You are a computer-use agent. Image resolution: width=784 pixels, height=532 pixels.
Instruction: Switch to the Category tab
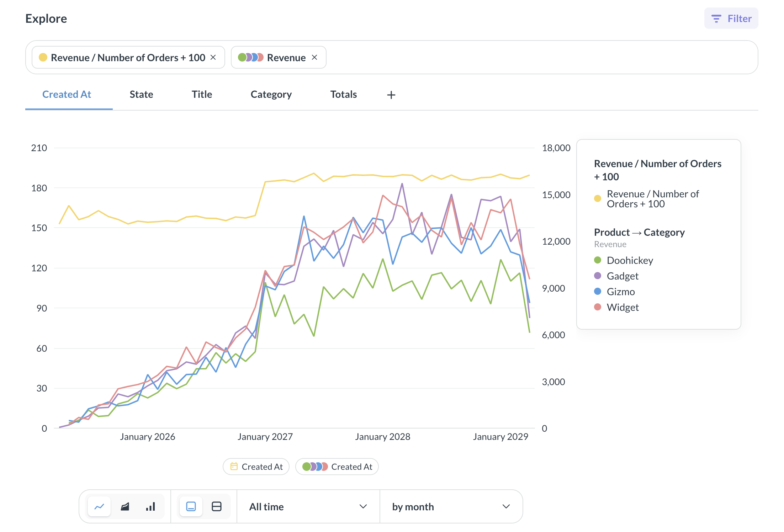(x=271, y=94)
